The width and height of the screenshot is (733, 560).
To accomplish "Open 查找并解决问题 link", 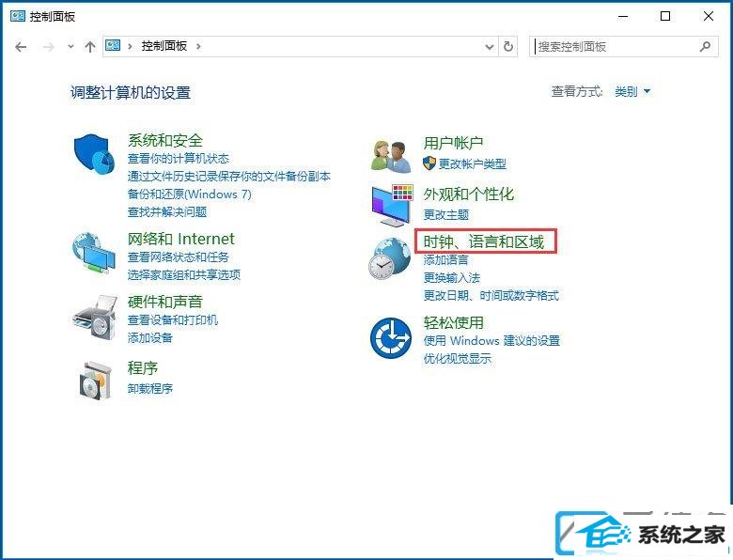I will (x=167, y=211).
